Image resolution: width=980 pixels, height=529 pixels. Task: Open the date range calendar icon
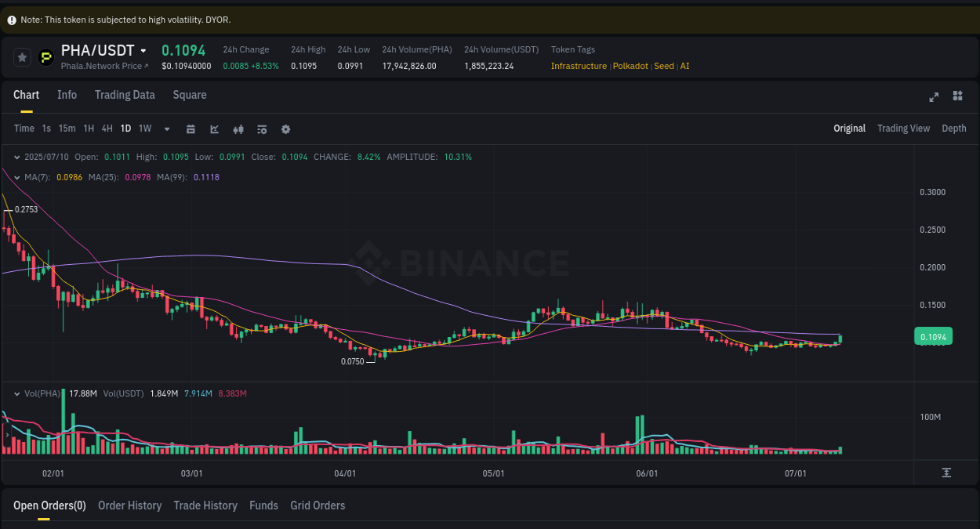point(191,129)
